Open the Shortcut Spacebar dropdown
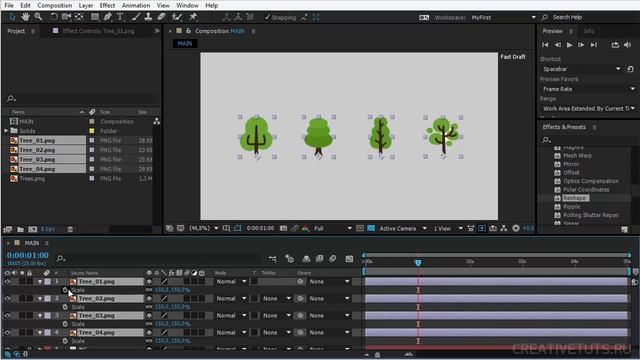 [x=582, y=69]
